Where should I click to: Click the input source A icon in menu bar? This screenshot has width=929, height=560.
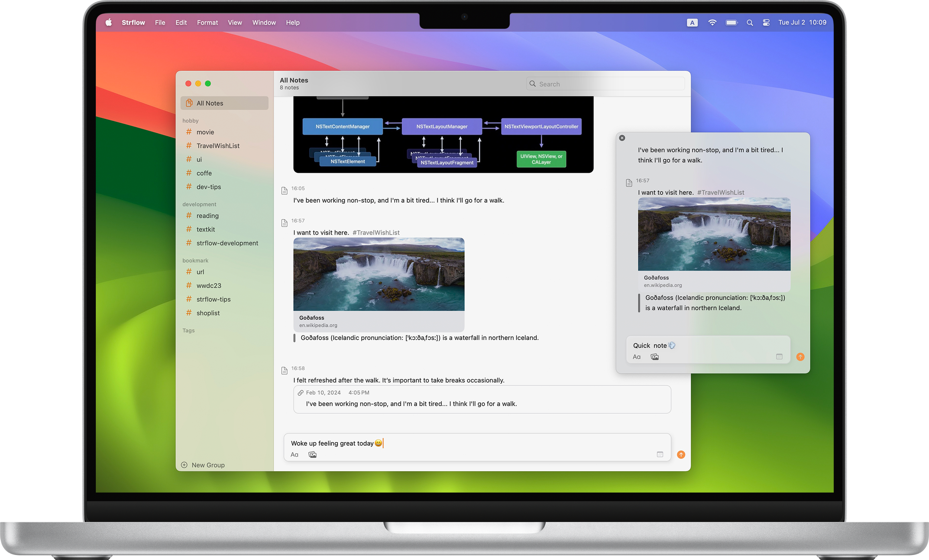[x=692, y=23]
